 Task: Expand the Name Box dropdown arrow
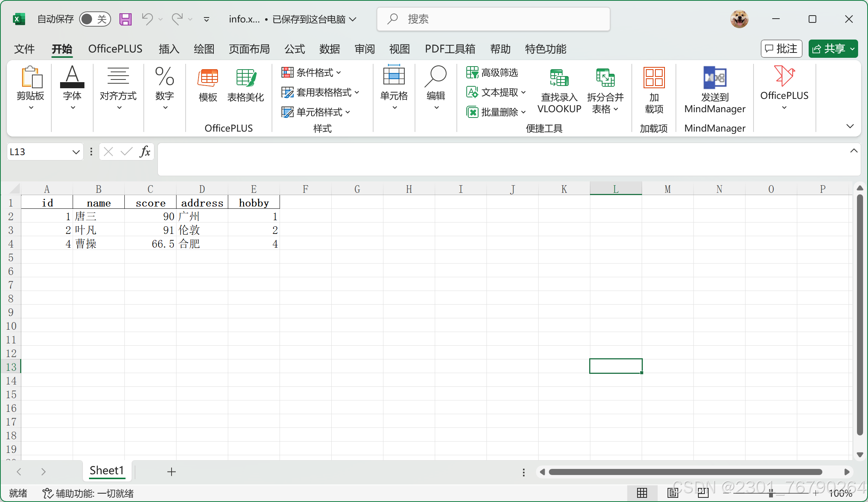pos(76,152)
